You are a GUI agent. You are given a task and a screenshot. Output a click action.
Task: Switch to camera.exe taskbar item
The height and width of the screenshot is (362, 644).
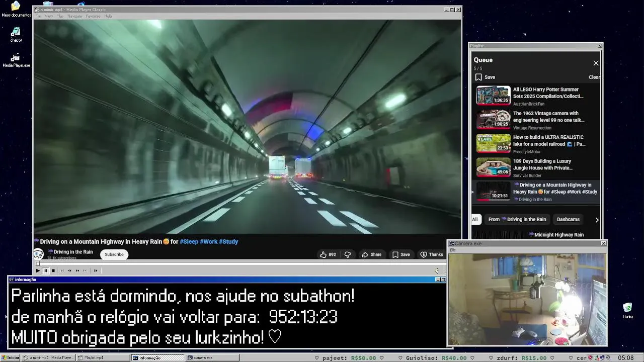[x=212, y=357]
